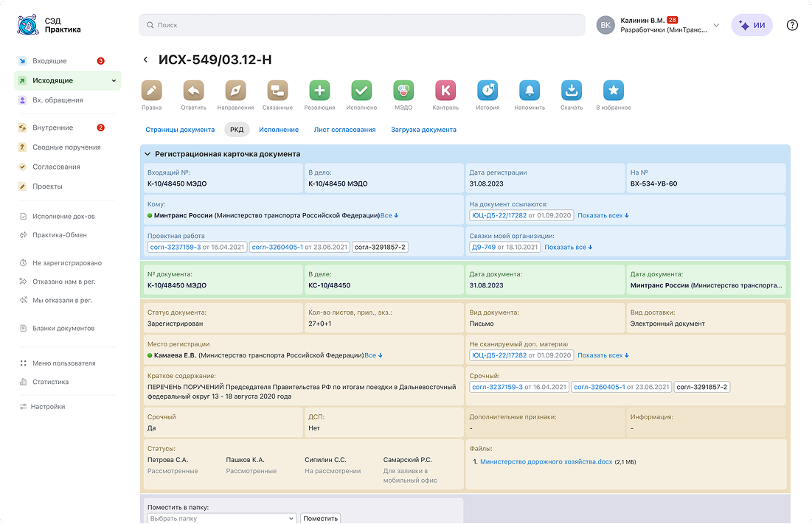
Task: Open the Лист согласования tab
Action: click(344, 130)
